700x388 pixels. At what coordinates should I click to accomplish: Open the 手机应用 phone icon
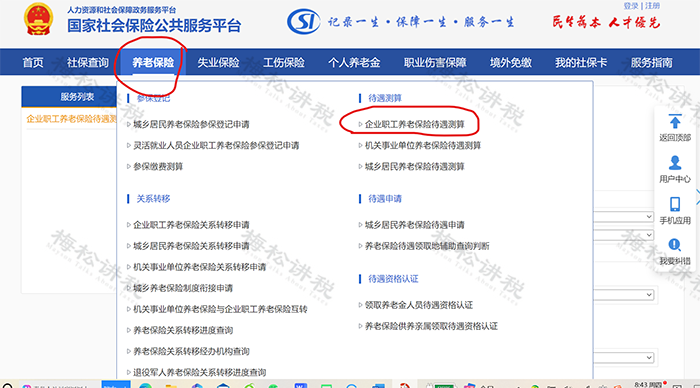675,204
